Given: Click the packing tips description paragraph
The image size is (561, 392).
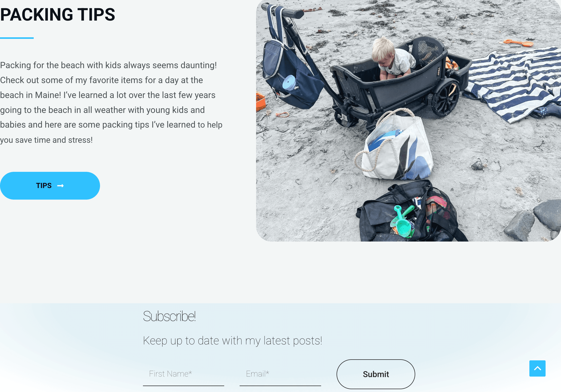Looking at the screenshot, I should point(111,103).
